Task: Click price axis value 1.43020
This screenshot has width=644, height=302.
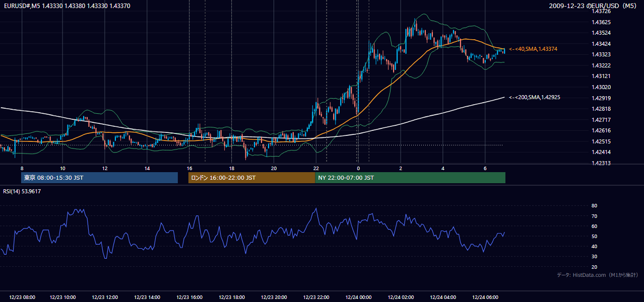Action: [x=601, y=87]
